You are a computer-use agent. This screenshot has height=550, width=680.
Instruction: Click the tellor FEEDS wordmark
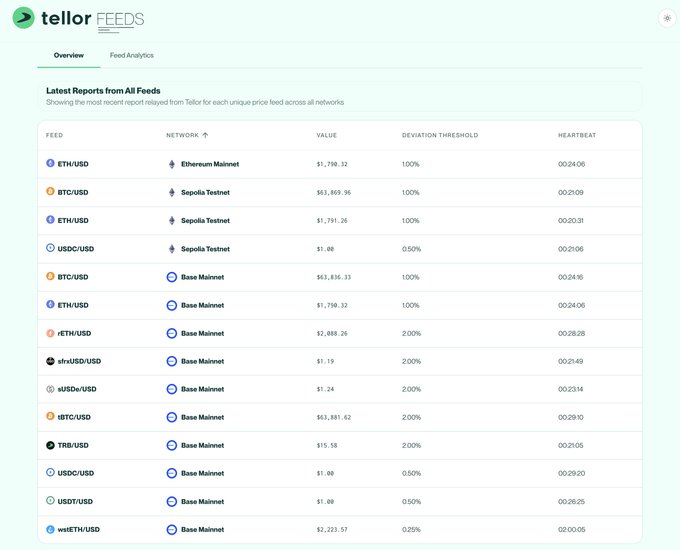click(x=92, y=19)
